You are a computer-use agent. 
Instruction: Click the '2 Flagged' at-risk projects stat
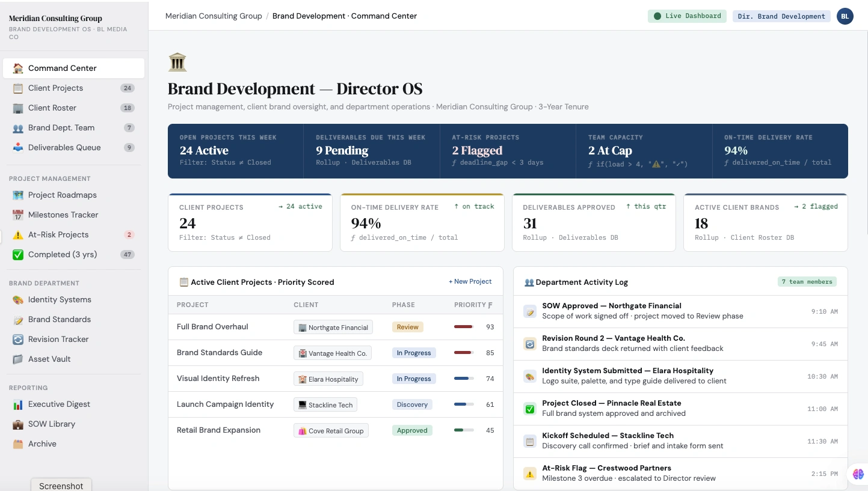pyautogui.click(x=477, y=150)
